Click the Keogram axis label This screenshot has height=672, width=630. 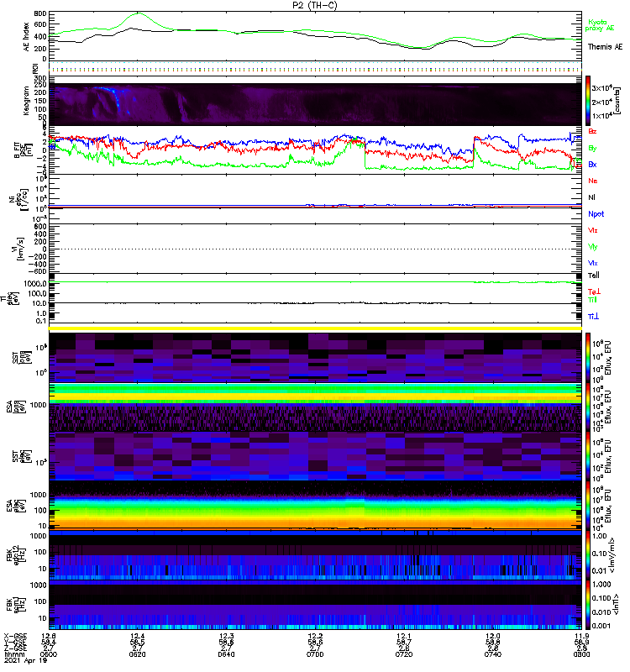pos(27,100)
